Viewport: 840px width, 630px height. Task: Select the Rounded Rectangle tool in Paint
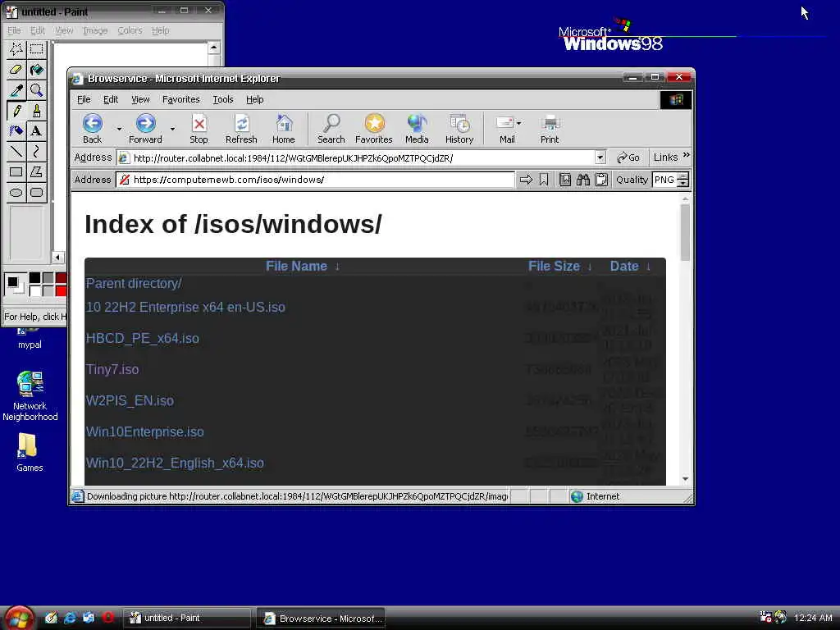click(36, 192)
